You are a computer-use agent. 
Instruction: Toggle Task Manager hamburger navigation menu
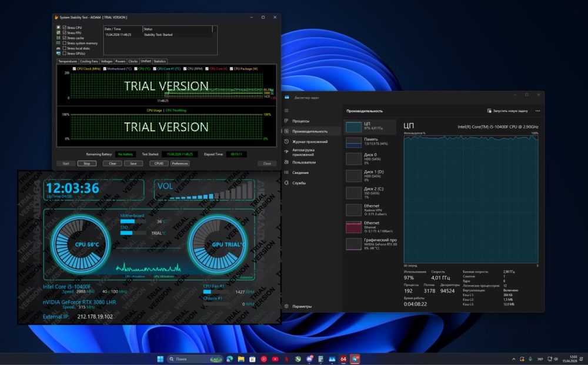point(286,110)
